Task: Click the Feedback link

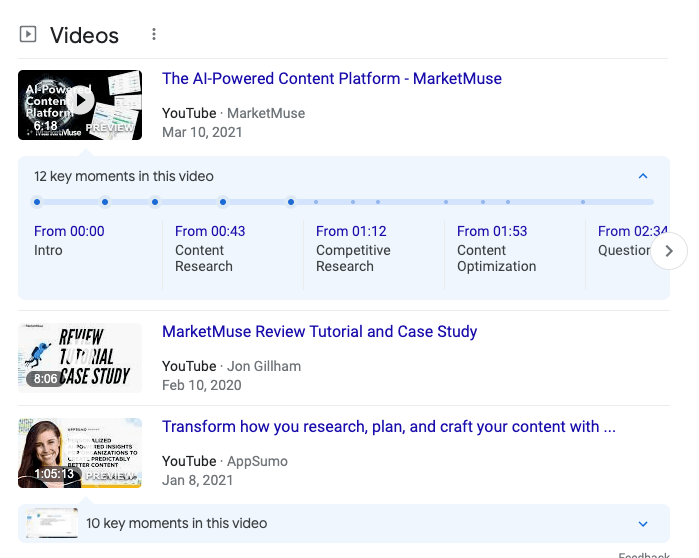Action: coord(644,555)
